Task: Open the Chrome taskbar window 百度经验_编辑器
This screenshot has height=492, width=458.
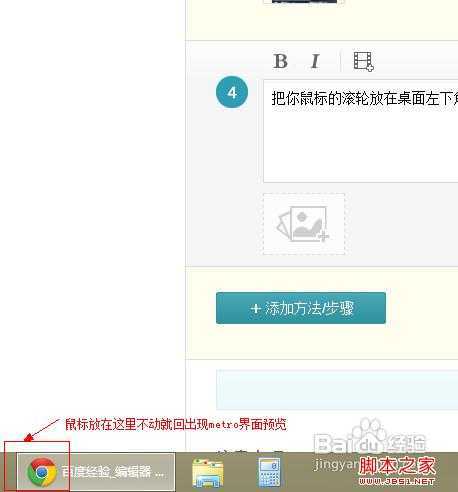Action: [96, 471]
